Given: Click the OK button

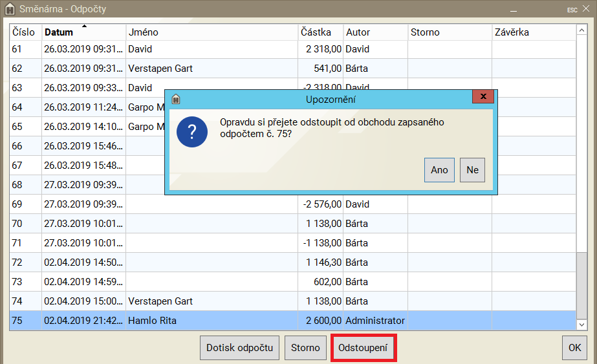Looking at the screenshot, I should tap(574, 348).
